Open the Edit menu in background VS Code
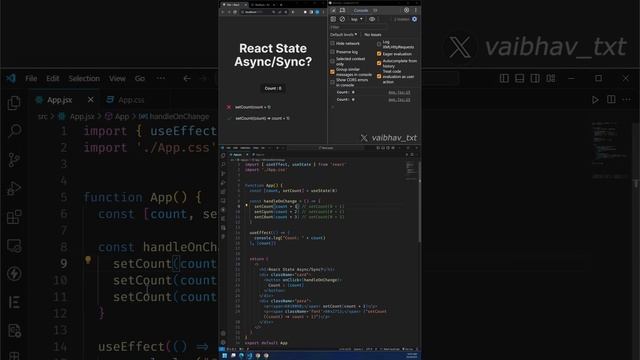 tap(53, 78)
